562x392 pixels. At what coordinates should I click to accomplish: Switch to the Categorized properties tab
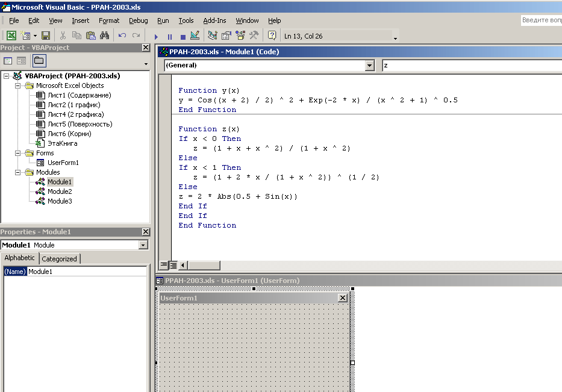coord(59,258)
